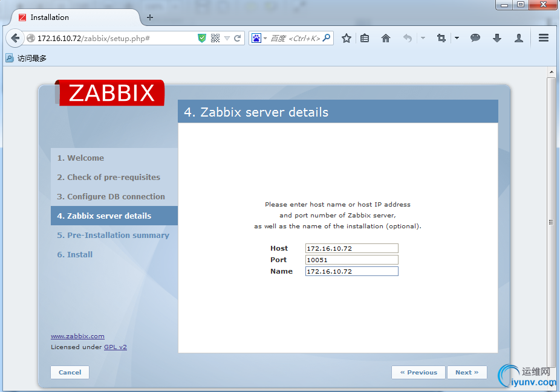The height and width of the screenshot is (392, 560).
Task: Open downloads arrow icon
Action: click(497, 38)
